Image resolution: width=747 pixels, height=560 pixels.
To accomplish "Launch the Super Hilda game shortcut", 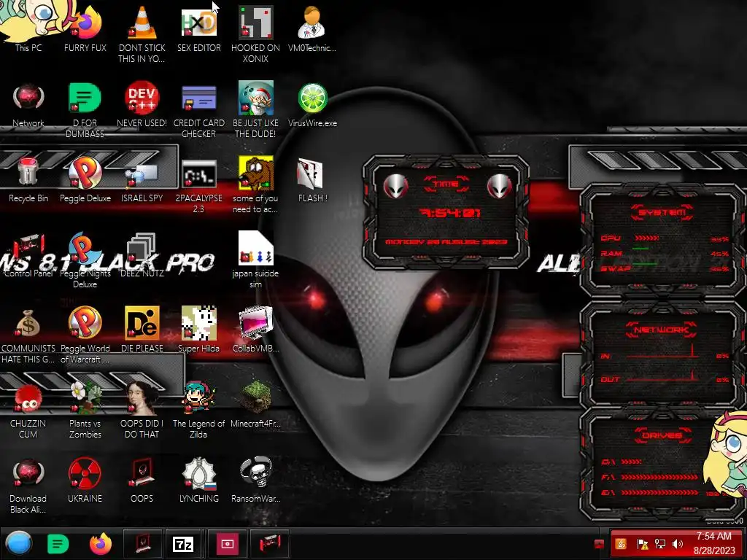I will click(x=198, y=330).
